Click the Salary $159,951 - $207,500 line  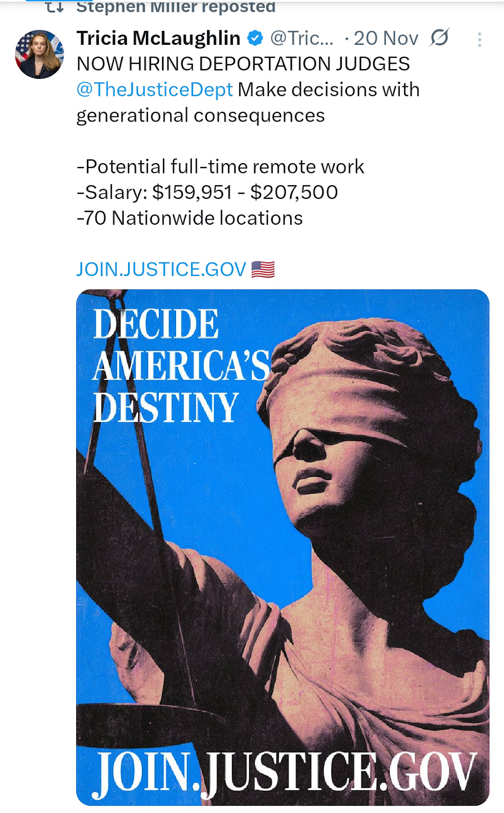point(207,192)
